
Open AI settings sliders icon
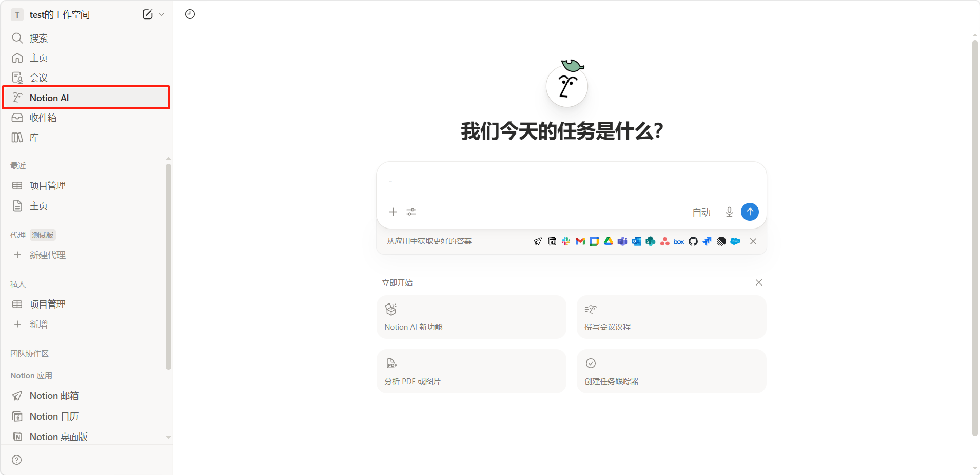[x=411, y=212]
